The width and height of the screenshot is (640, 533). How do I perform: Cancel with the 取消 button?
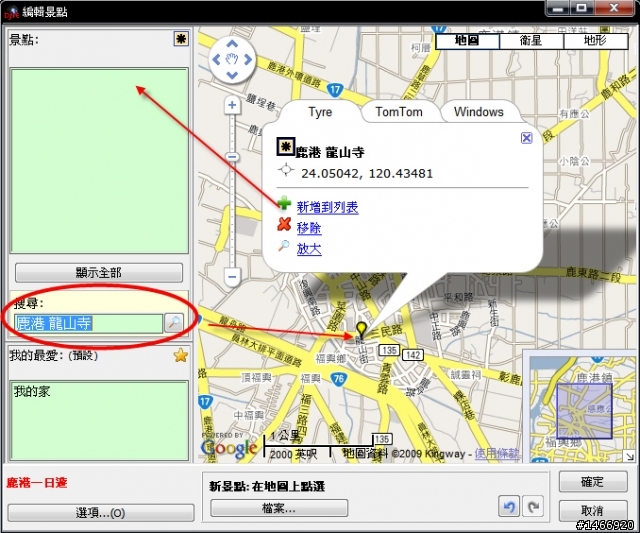point(593,511)
